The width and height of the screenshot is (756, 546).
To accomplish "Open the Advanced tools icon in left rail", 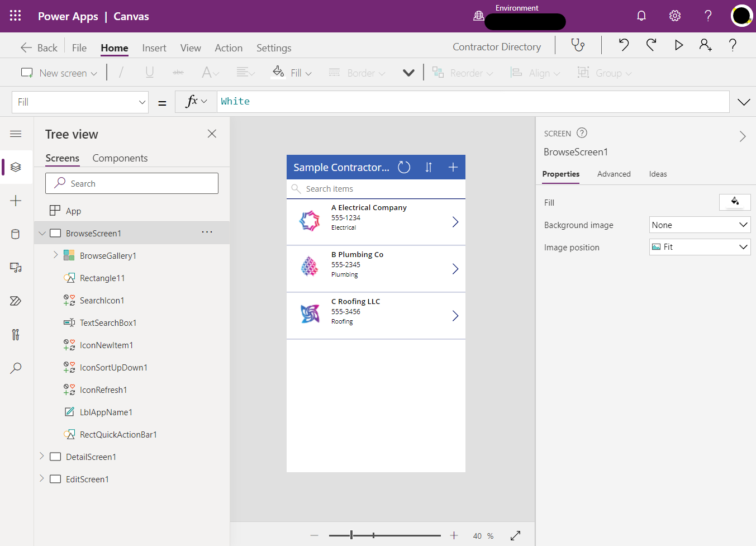I will coord(16,335).
